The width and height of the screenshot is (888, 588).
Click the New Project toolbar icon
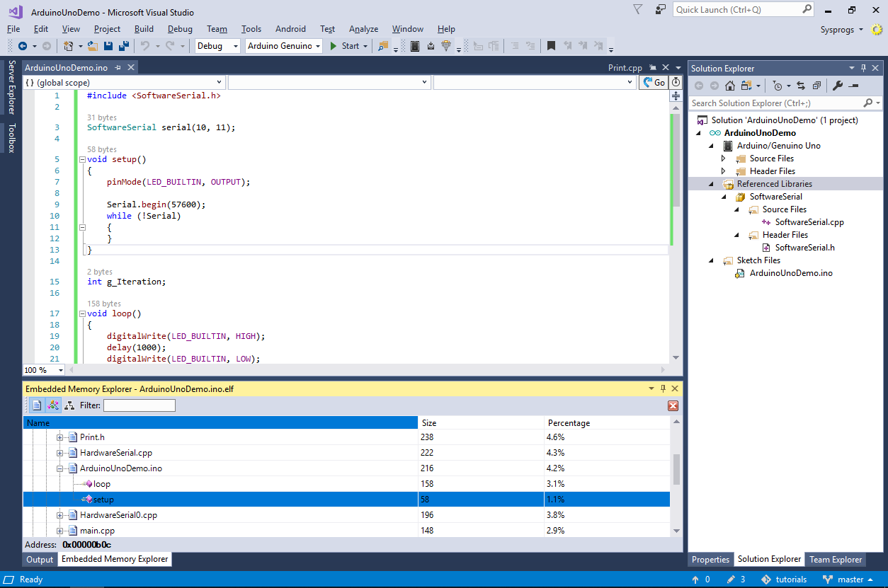pos(68,46)
